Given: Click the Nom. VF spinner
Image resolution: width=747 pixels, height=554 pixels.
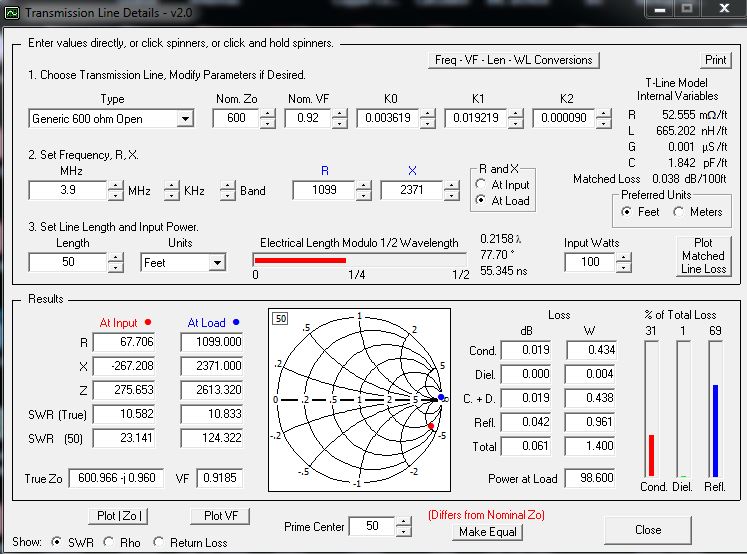Looking at the screenshot, I should pyautogui.click(x=339, y=119).
